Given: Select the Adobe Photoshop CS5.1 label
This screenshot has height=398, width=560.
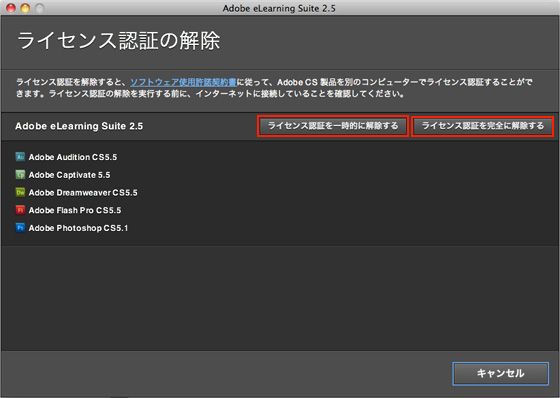Looking at the screenshot, I should pyautogui.click(x=78, y=228).
